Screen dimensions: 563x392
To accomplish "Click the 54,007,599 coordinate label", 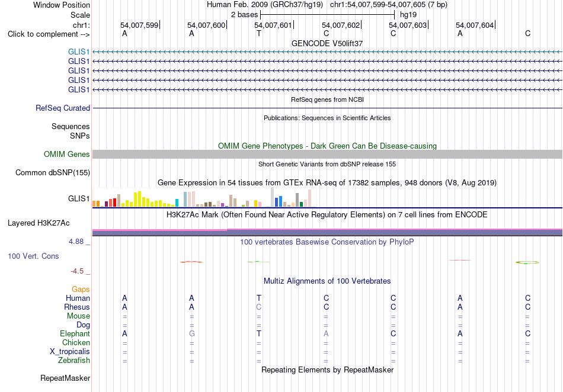I will (139, 25).
